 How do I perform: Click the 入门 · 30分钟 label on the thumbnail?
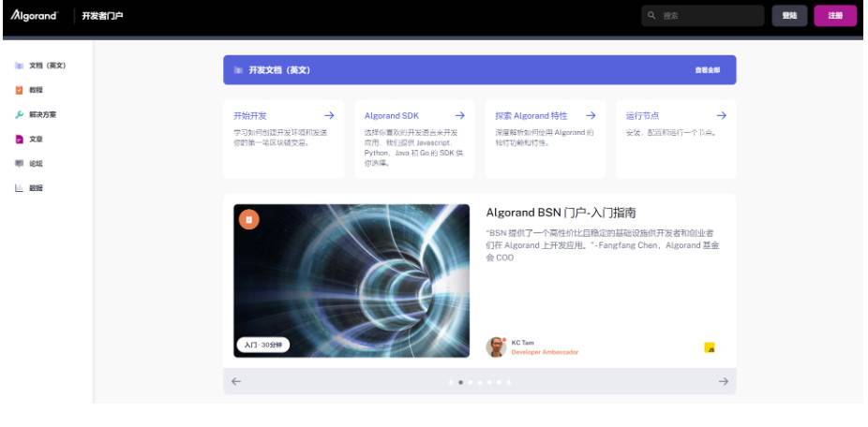263,345
